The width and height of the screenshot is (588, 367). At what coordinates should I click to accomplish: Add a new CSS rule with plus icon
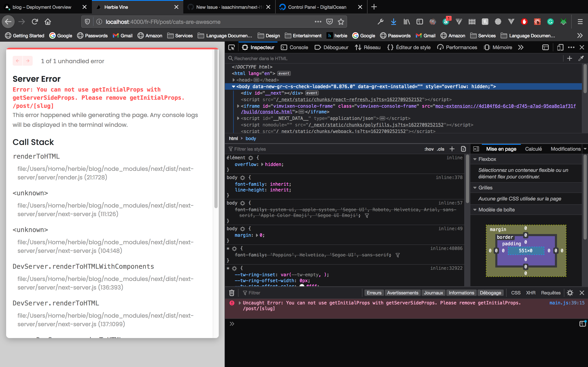point(452,149)
